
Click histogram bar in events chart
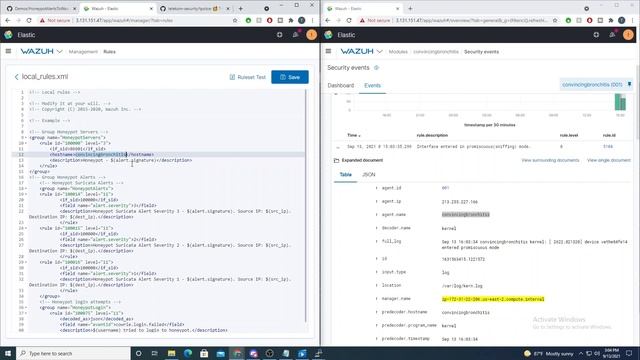tap(620, 102)
